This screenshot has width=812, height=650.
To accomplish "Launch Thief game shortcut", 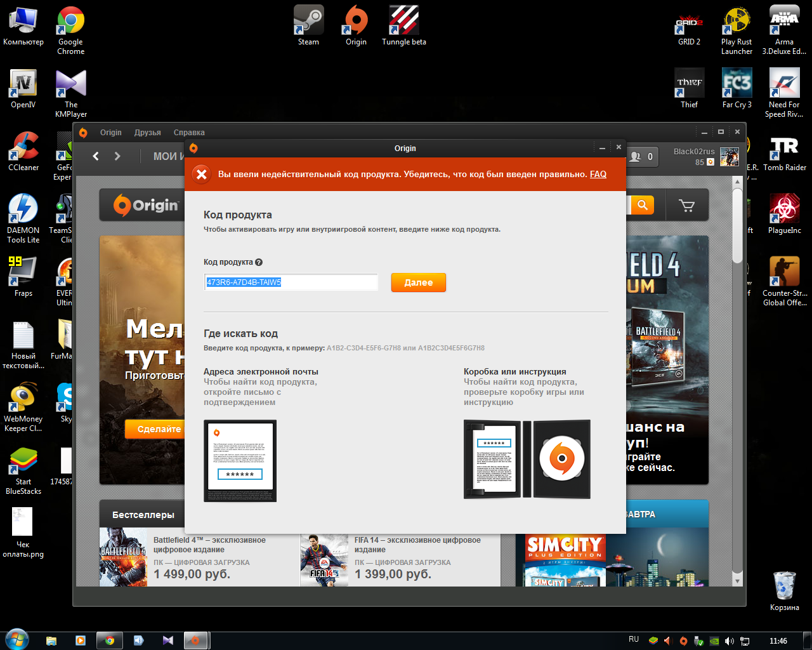I will (x=690, y=88).
